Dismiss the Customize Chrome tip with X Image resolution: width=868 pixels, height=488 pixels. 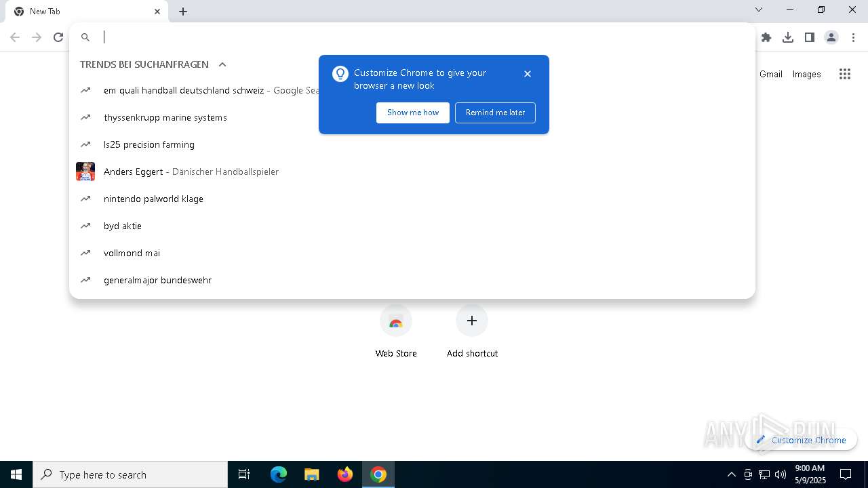tap(528, 74)
